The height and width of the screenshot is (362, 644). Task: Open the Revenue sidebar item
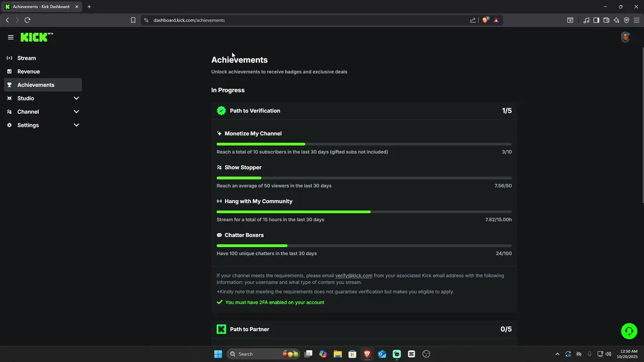click(43, 71)
